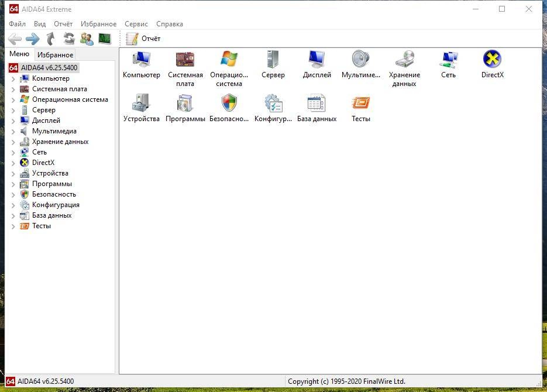Click the up-level arrow toolbar icon
This screenshot has width=547, height=392.
pos(51,39)
